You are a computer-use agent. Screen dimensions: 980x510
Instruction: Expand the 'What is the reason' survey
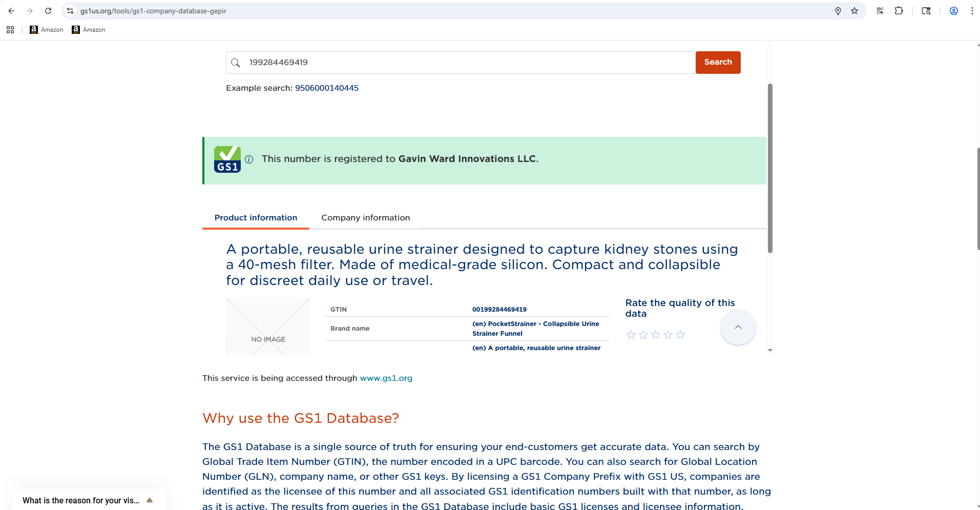150,500
